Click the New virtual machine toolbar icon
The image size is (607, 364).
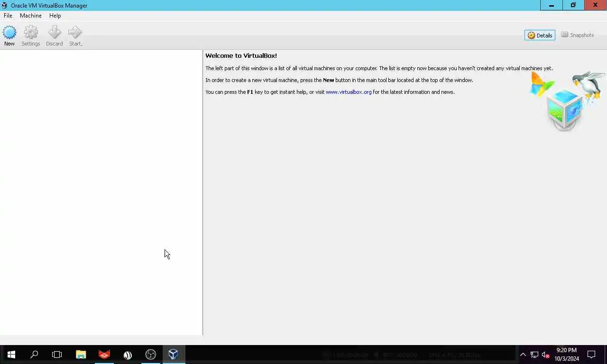pyautogui.click(x=9, y=36)
